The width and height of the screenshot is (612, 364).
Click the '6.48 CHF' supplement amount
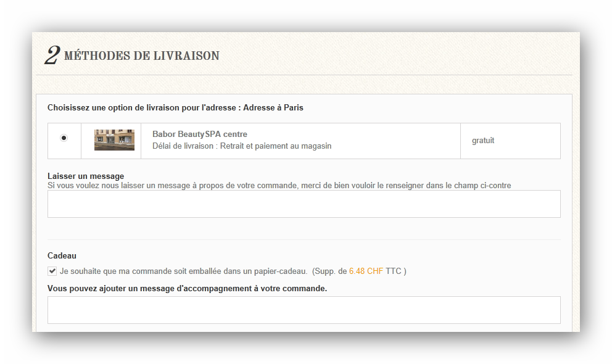[x=366, y=271]
